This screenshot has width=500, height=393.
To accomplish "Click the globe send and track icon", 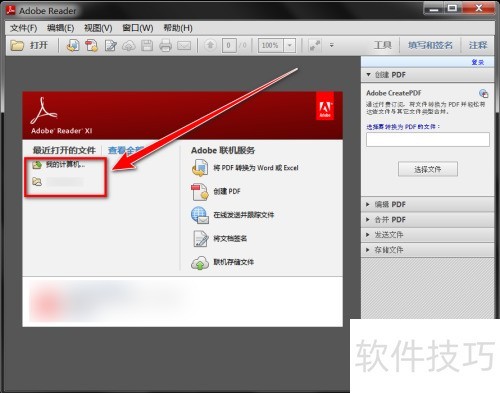I will [x=200, y=215].
